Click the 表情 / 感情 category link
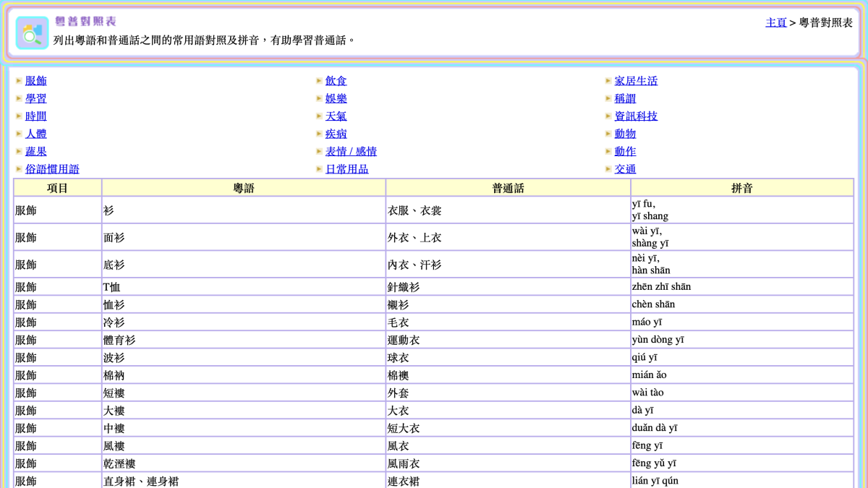Viewport: 868px width, 488px height. 352,152
